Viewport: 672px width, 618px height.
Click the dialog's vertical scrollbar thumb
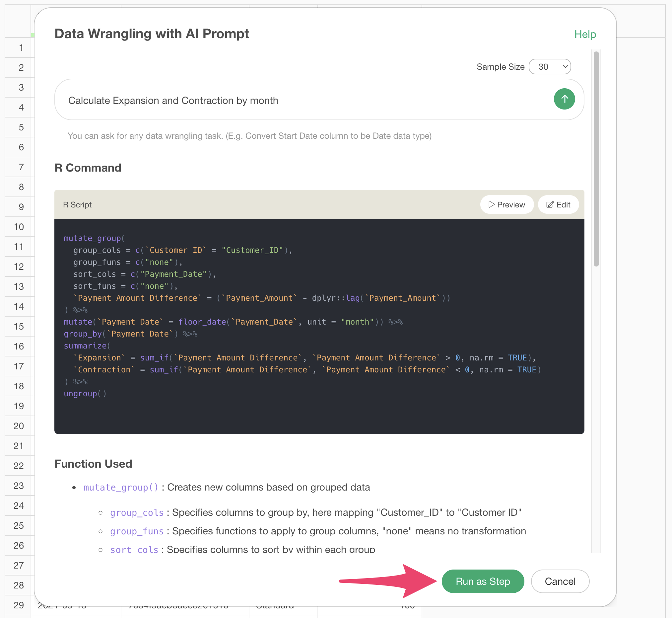click(x=596, y=159)
